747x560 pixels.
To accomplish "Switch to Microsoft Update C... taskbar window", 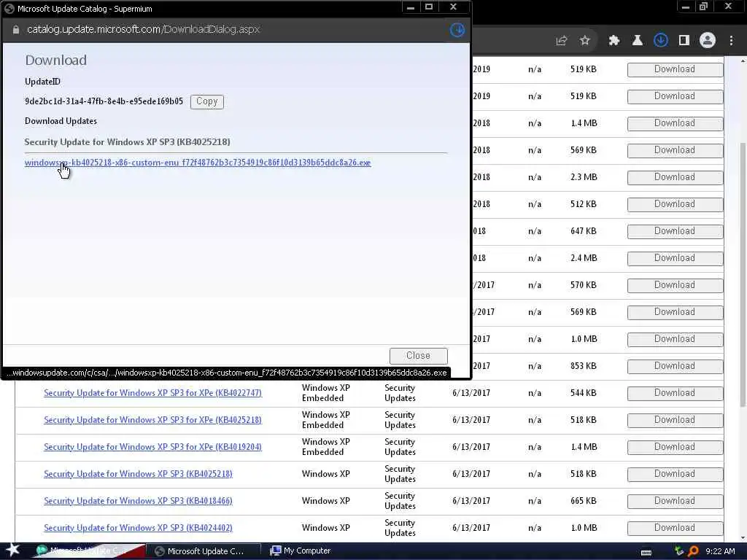I will 203,551.
